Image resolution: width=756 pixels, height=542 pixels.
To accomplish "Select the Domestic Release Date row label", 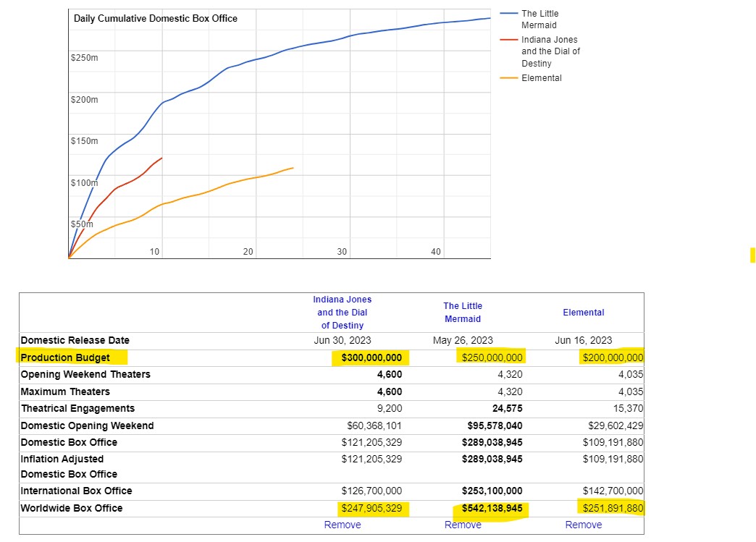I will tap(75, 340).
